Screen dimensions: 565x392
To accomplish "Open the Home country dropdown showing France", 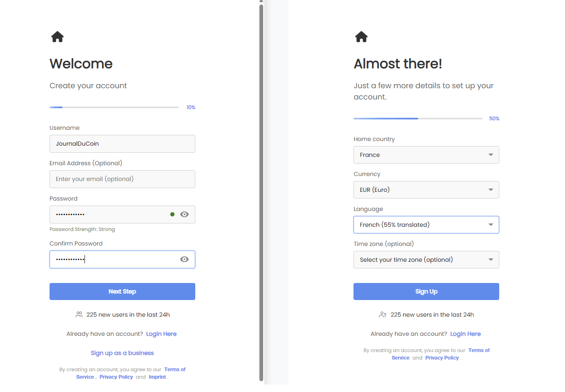I will (426, 154).
